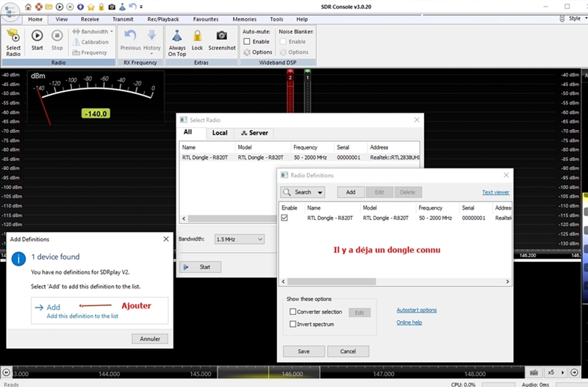Screen dimensions: 588x387
Task: Click padlock icon in quick access toolbar
Action: coord(101,7)
